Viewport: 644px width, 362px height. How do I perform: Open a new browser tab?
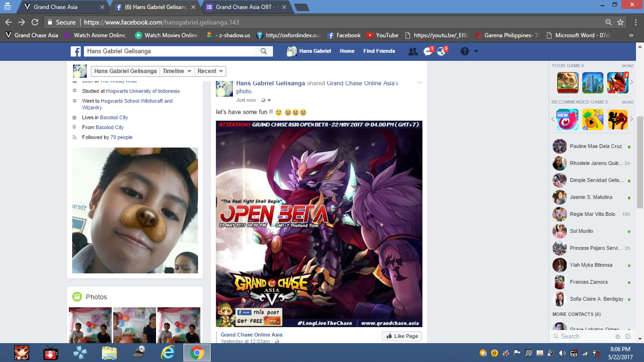pos(302,7)
